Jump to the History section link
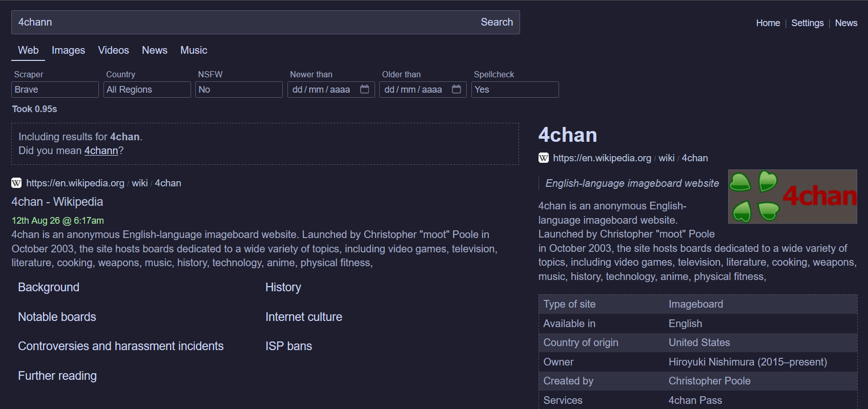Image resolution: width=868 pixels, height=409 pixels. [283, 287]
